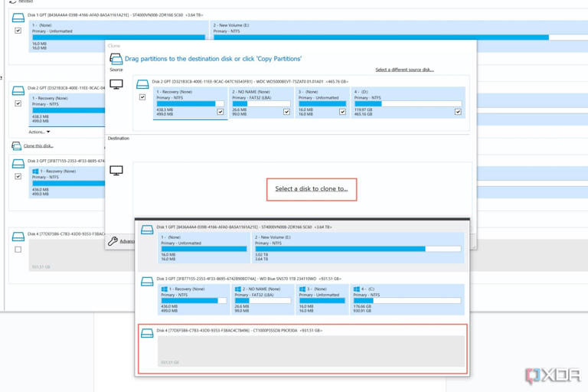Click 'Clone this disk...' link
Viewport: 588px width, 392px height.
click(x=38, y=146)
